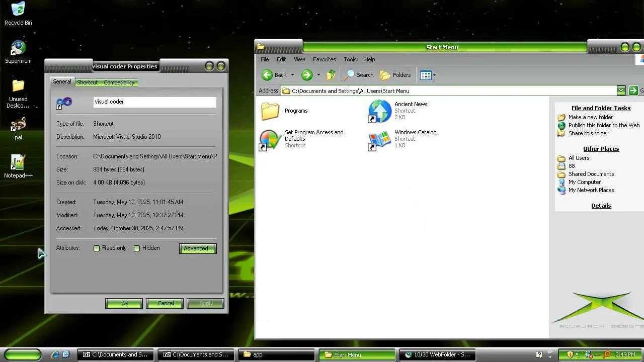Expand the Views dropdown arrow
This screenshot has width=644, height=362.
point(434,75)
